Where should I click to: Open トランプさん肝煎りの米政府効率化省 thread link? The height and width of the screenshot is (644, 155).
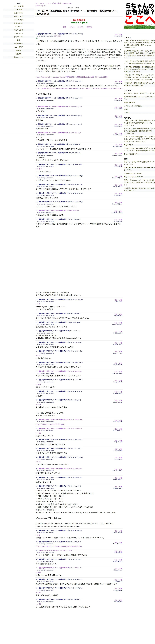coord(140,131)
